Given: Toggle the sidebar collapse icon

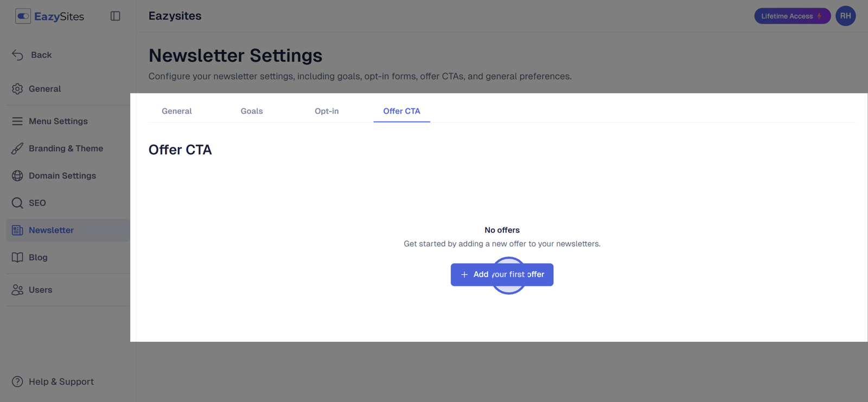Looking at the screenshot, I should click(115, 16).
